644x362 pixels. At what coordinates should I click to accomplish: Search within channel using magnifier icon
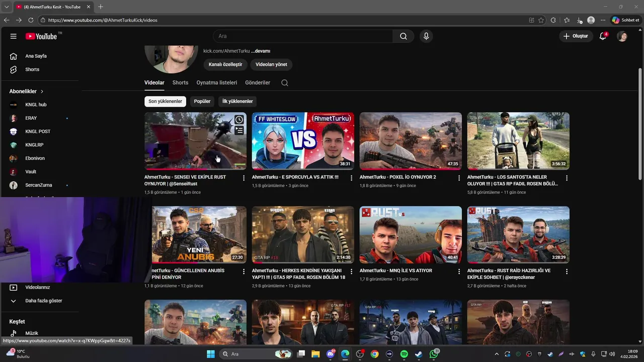(x=285, y=83)
